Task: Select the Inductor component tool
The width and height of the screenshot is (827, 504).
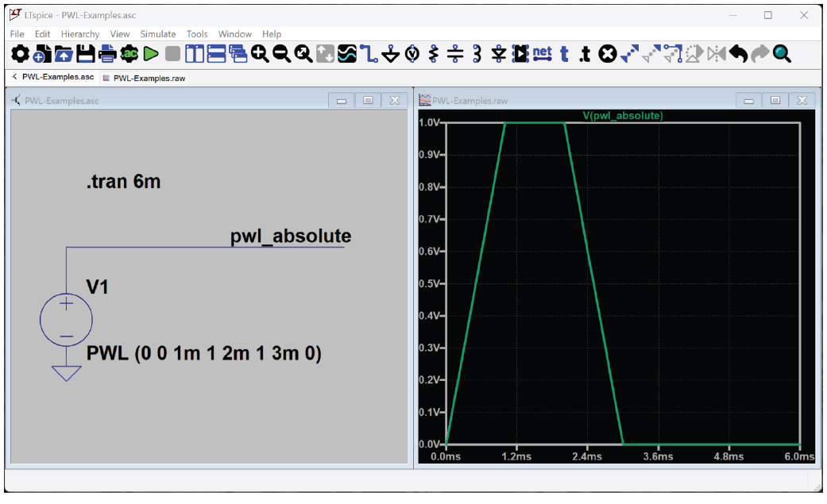Action: (x=477, y=54)
